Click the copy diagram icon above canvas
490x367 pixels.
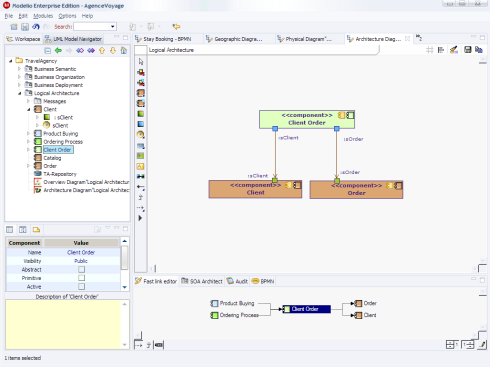click(479, 50)
